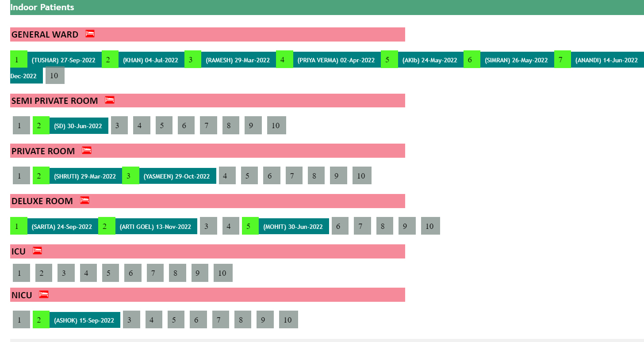Select ICU bed 10
Screen dimensions: 644x342
223,273
